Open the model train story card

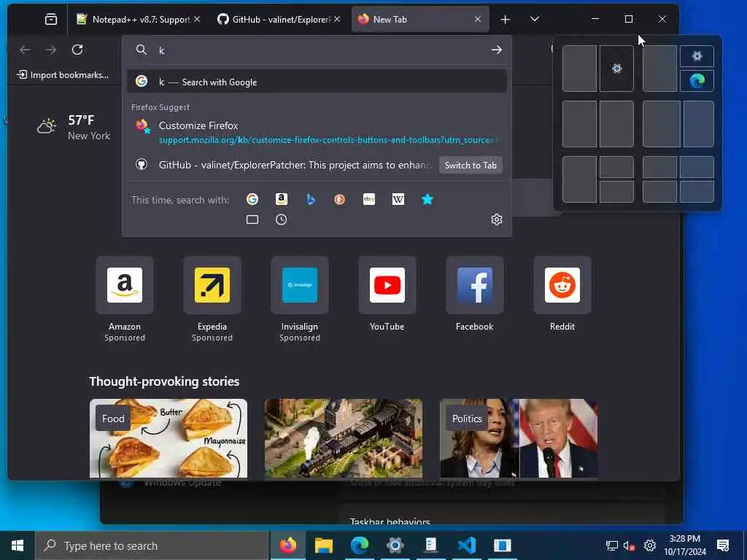click(x=344, y=438)
